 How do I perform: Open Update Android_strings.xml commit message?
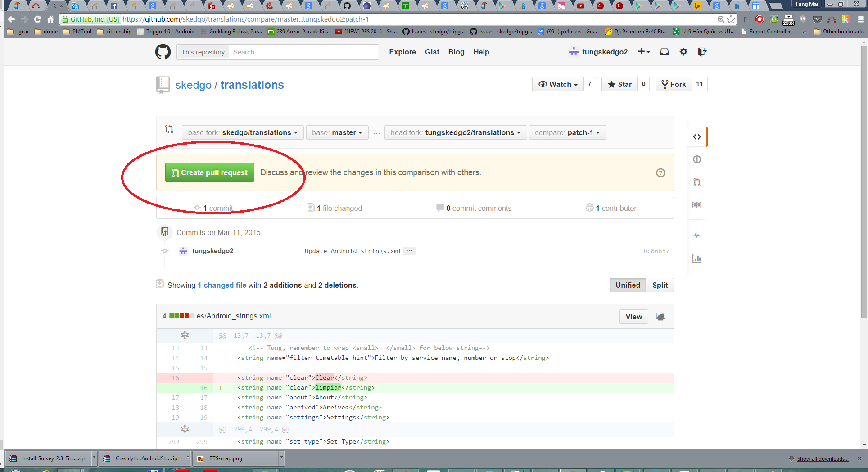[x=353, y=251]
